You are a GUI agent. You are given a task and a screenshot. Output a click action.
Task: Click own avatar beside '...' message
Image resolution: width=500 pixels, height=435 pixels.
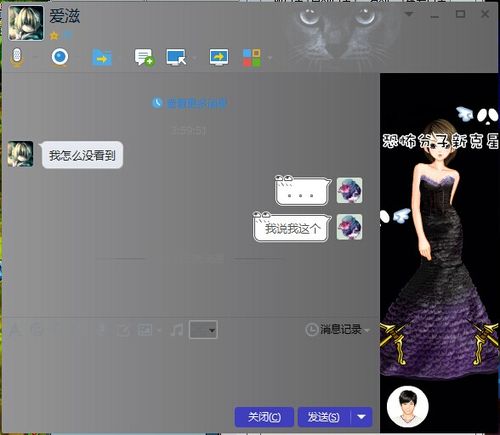click(349, 190)
